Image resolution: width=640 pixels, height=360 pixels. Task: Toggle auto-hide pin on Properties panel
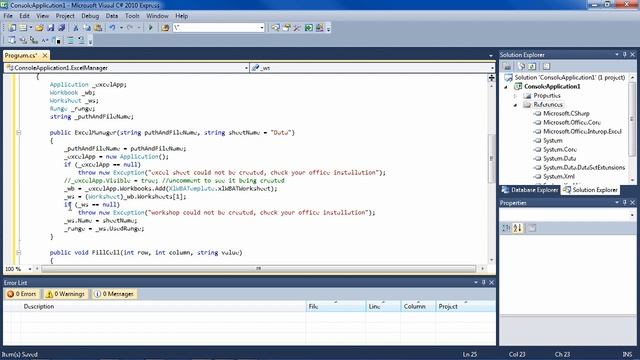pyautogui.click(x=624, y=202)
